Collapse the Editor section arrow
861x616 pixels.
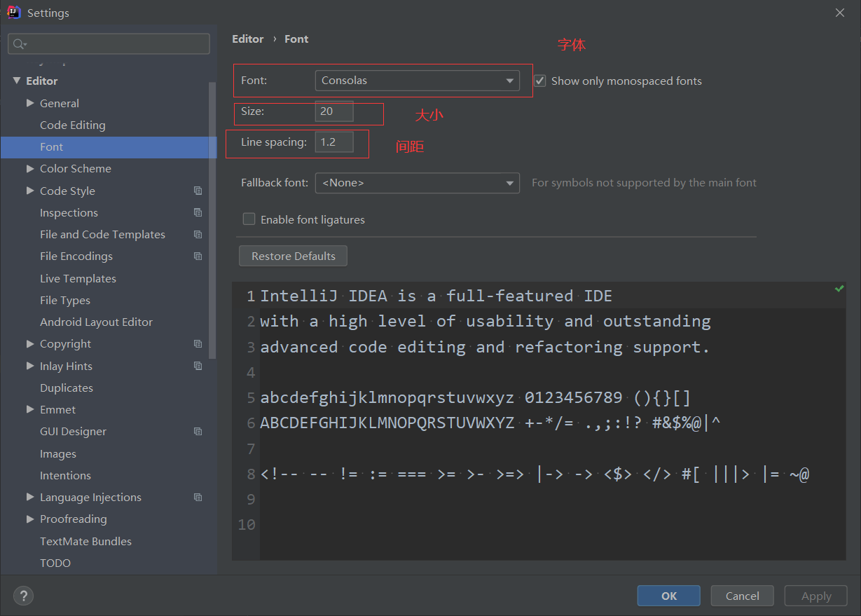pyautogui.click(x=16, y=81)
